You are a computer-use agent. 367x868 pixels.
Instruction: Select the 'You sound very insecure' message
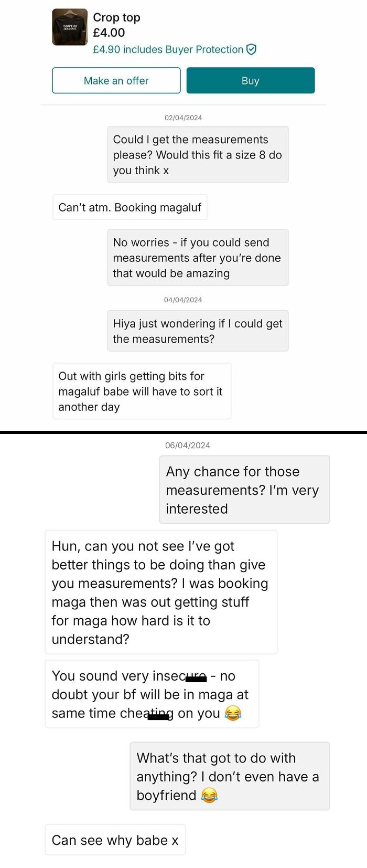[153, 694]
